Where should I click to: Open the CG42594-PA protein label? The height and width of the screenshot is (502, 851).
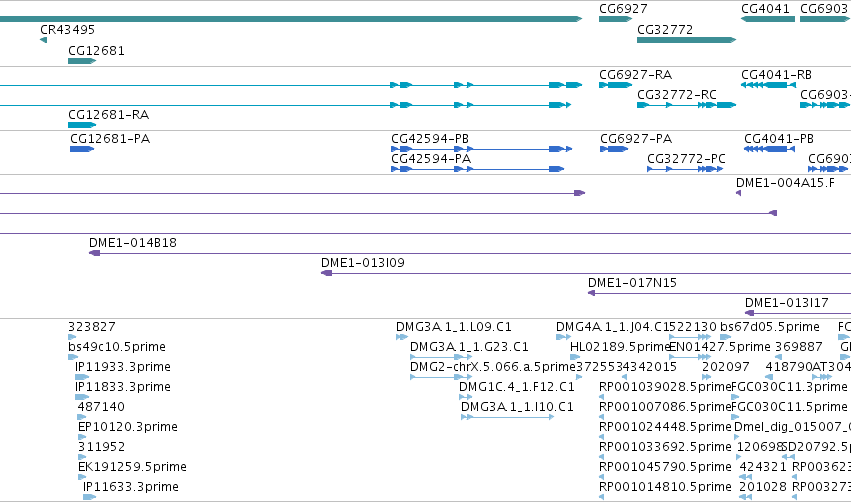[x=431, y=158]
